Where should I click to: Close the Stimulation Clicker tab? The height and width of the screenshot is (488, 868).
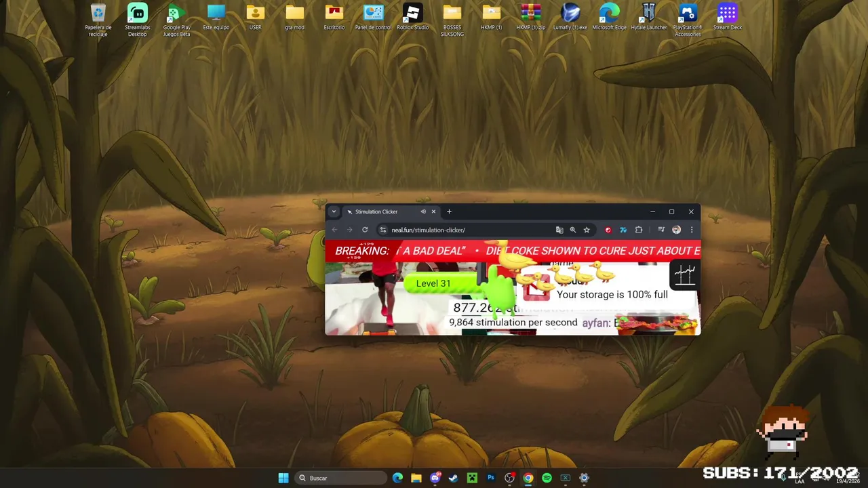[433, 211]
